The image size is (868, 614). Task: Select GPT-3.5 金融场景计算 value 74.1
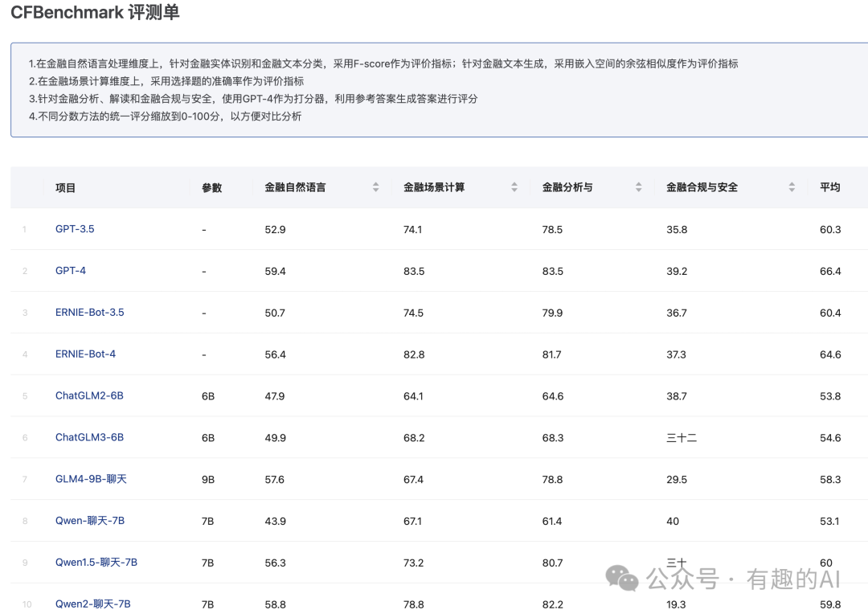click(x=412, y=229)
